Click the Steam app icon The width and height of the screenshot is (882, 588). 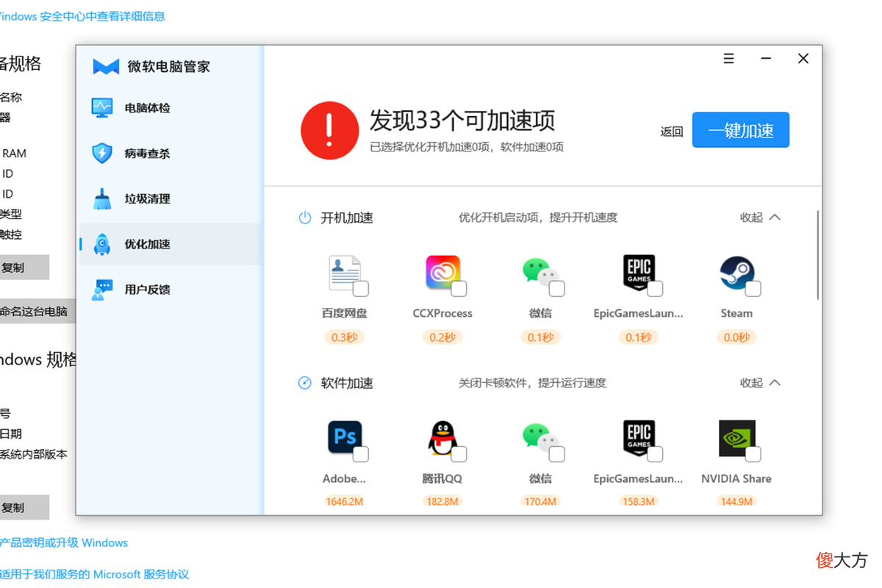[x=736, y=273]
